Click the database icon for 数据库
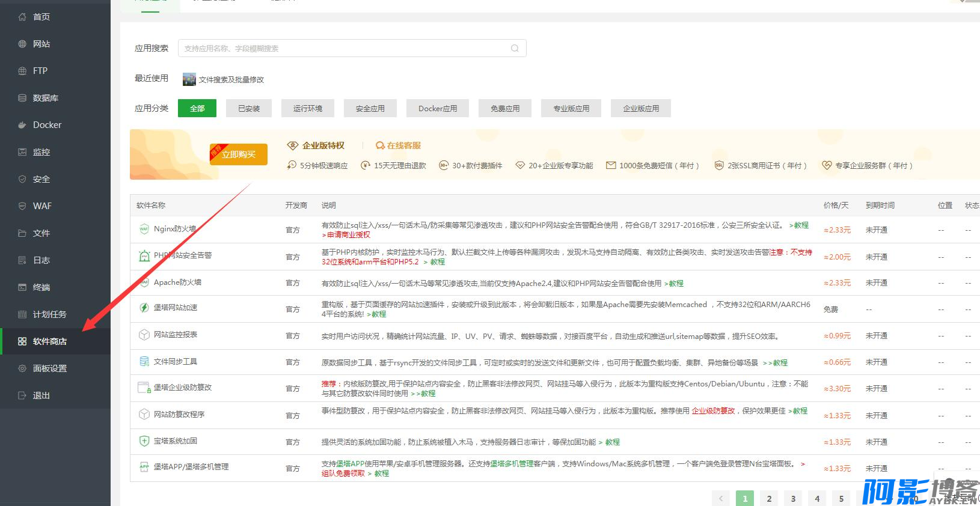Viewport: 980px width, 506px height. point(22,98)
